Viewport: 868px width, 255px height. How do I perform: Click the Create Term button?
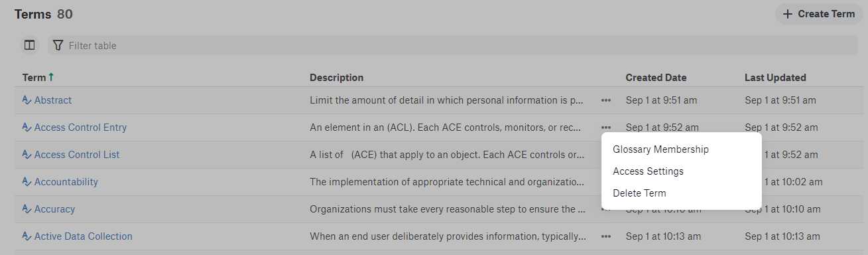[819, 14]
